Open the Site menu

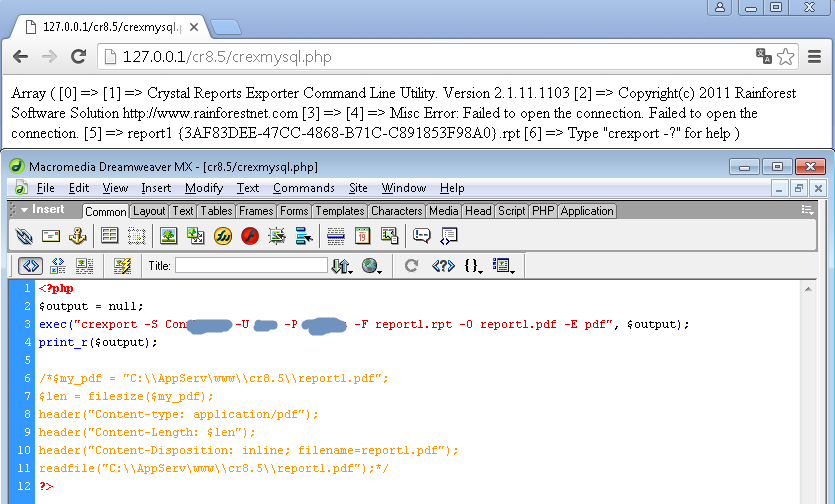[x=358, y=188]
